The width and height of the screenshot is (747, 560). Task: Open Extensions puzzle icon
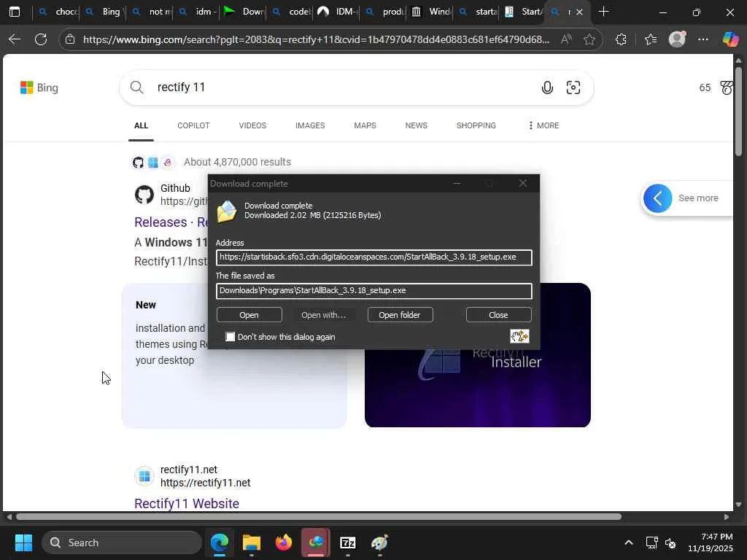[621, 39]
